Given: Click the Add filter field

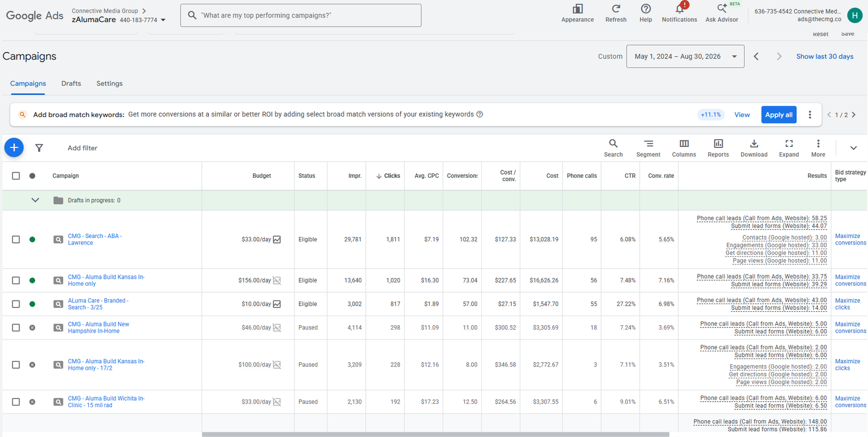Looking at the screenshot, I should pyautogui.click(x=82, y=148).
